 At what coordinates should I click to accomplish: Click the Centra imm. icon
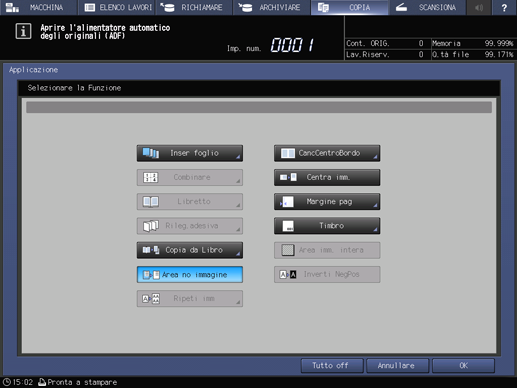(288, 177)
